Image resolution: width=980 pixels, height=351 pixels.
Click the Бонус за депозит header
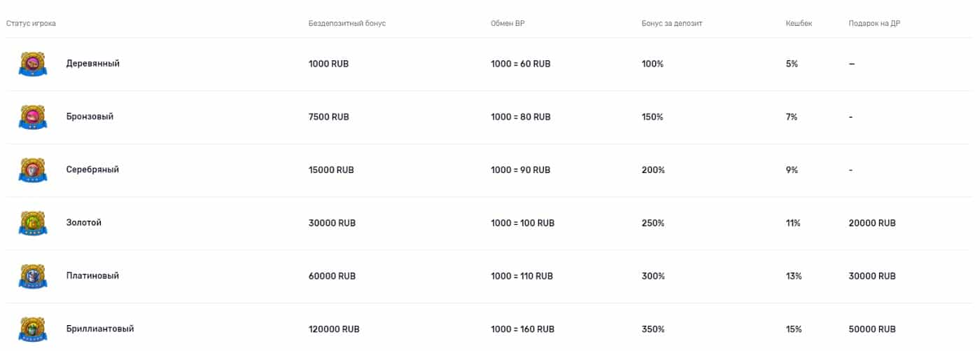[672, 23]
